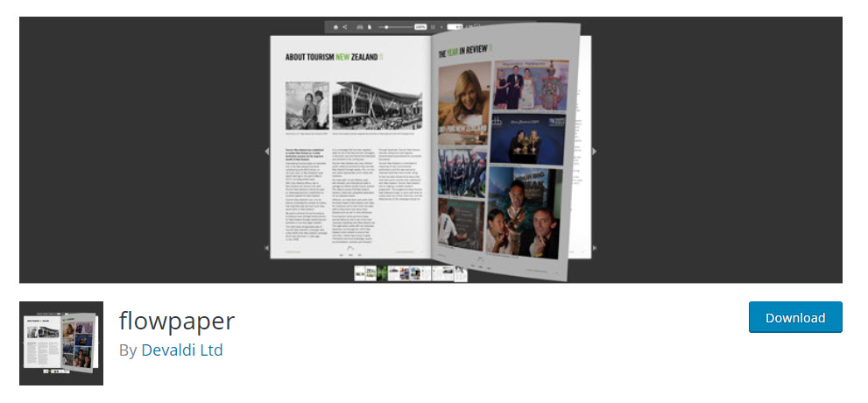Click the print icon in viewer toolbar
The image size is (868, 403).
click(335, 27)
